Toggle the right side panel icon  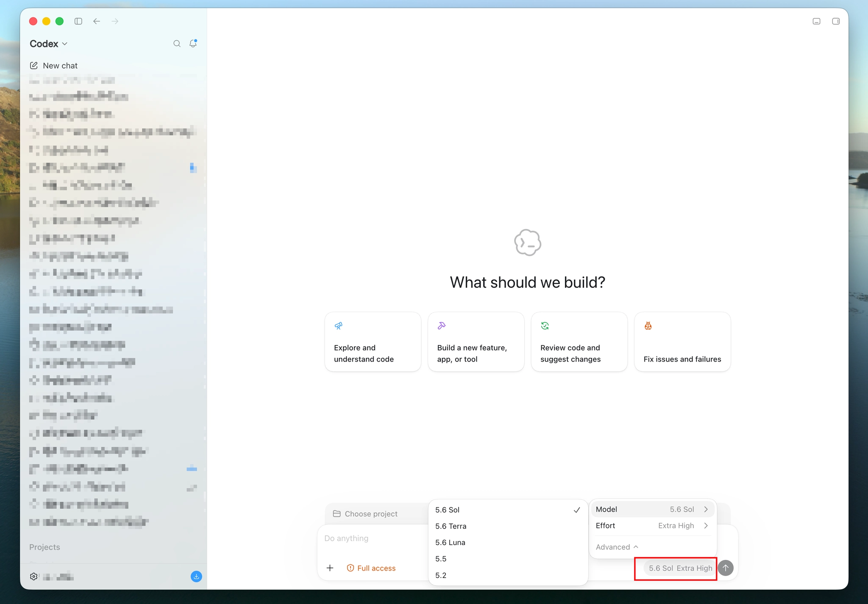pyautogui.click(x=836, y=21)
